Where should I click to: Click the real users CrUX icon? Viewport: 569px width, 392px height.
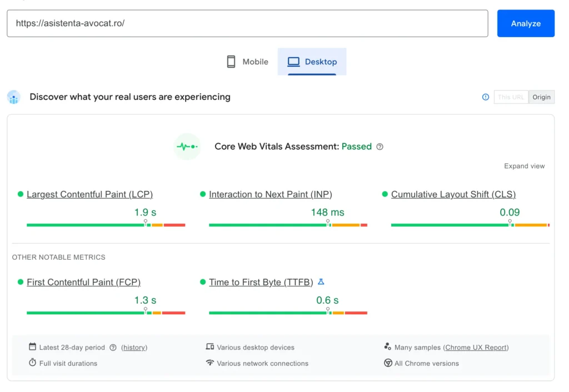tap(14, 97)
